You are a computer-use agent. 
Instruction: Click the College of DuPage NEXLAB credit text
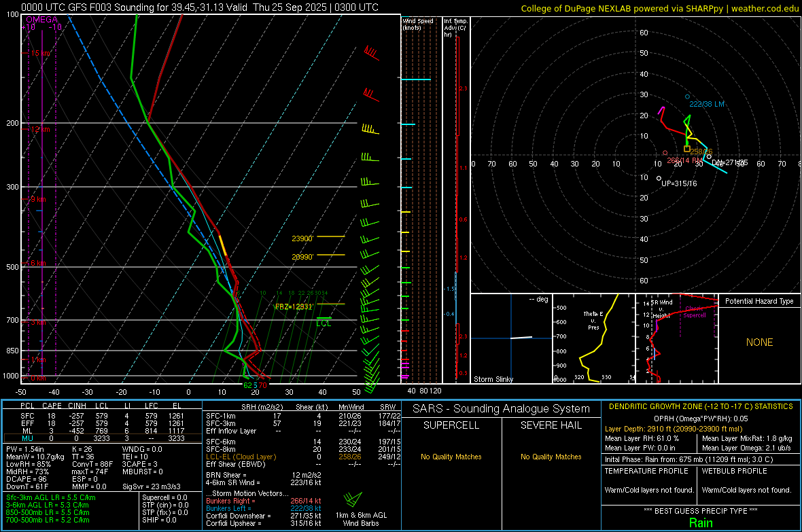(659, 8)
